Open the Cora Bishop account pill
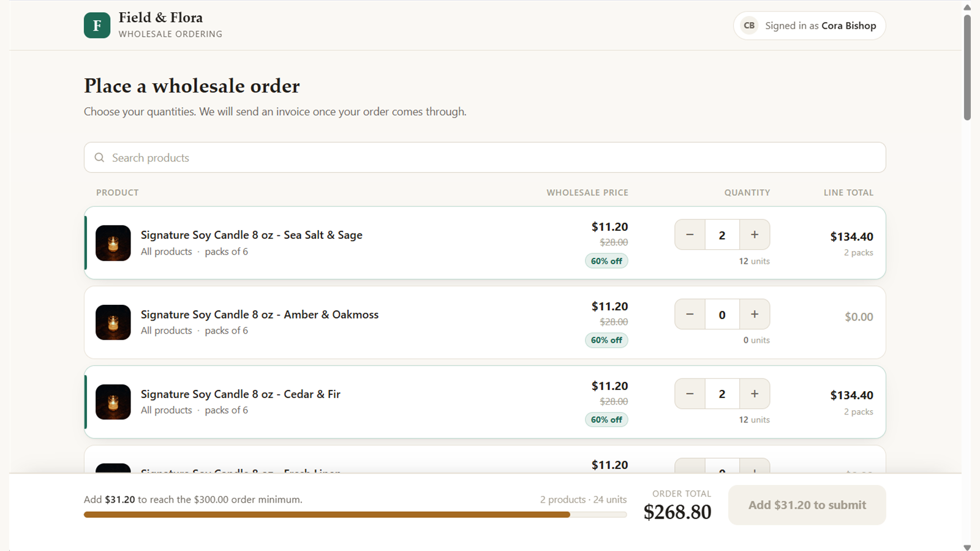This screenshot has width=980, height=551. pyautogui.click(x=809, y=26)
